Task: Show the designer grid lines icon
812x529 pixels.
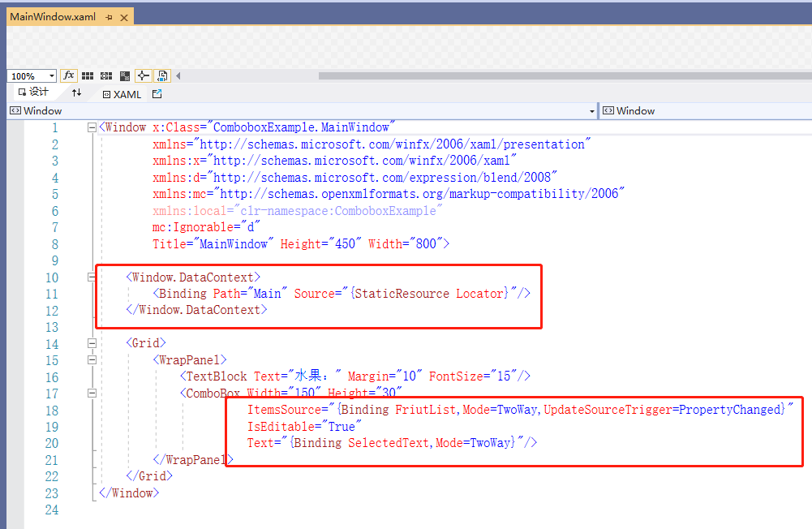Action: point(88,75)
